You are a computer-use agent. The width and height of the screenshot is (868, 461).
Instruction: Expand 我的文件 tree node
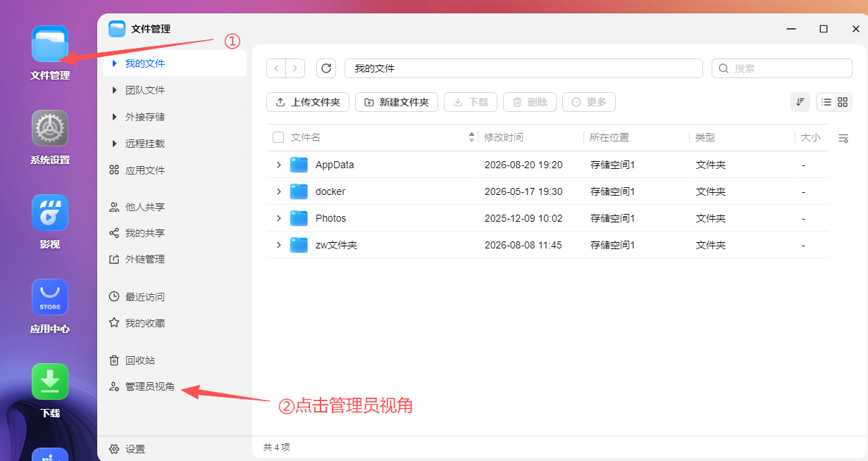[115, 63]
